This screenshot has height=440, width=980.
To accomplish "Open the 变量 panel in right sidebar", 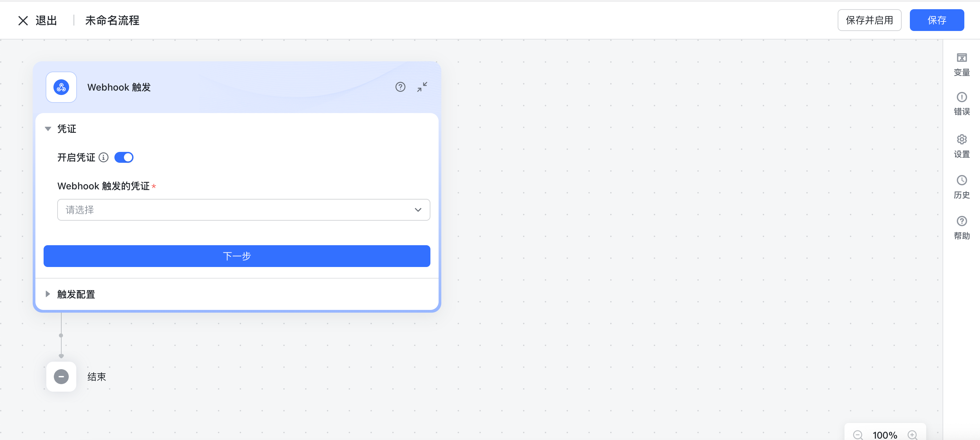I will coord(962,64).
